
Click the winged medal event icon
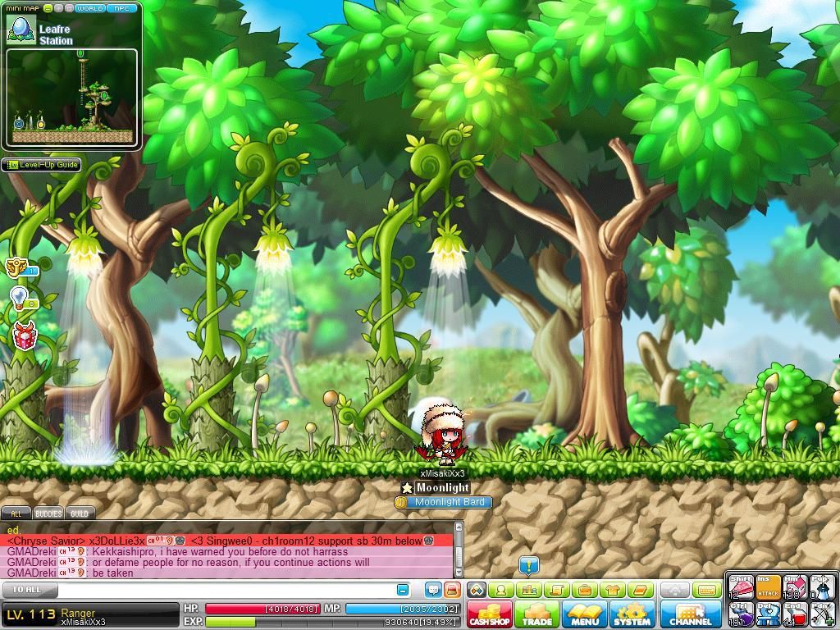pyautogui.click(x=17, y=267)
